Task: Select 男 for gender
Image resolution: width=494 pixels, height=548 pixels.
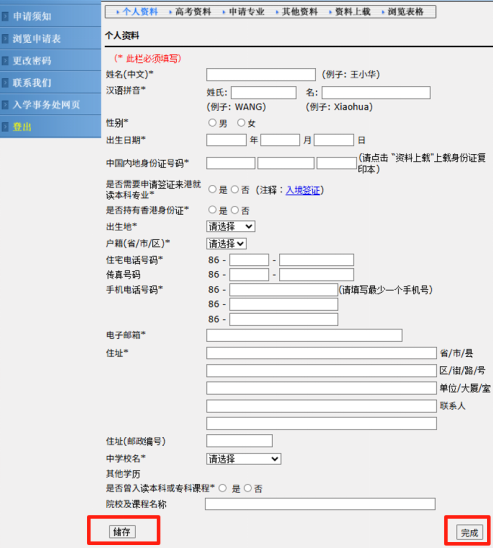Action: pos(212,123)
